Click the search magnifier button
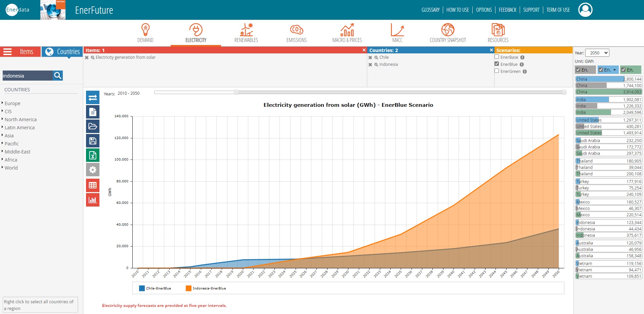Image resolution: width=644 pixels, height=314 pixels. coord(58,76)
